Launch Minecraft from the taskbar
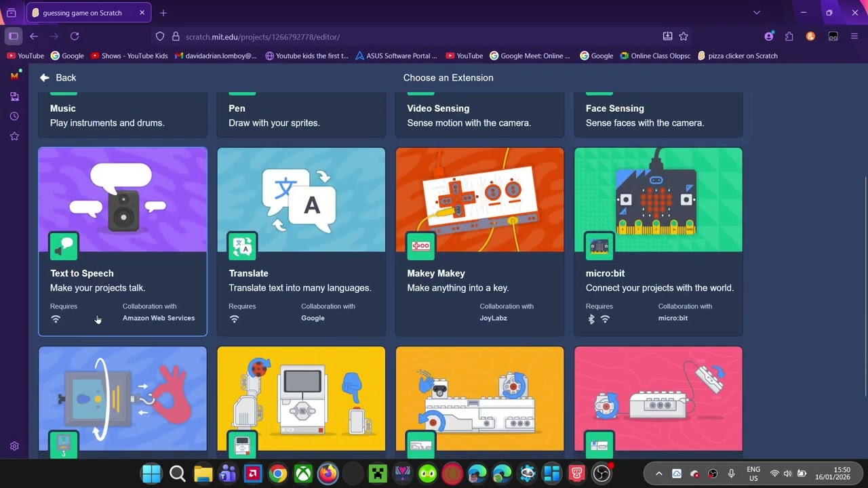This screenshot has width=868, height=488. 378,473
